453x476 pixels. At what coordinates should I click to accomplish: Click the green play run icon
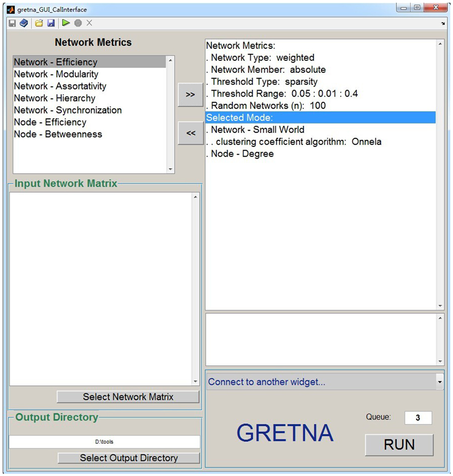(x=66, y=23)
